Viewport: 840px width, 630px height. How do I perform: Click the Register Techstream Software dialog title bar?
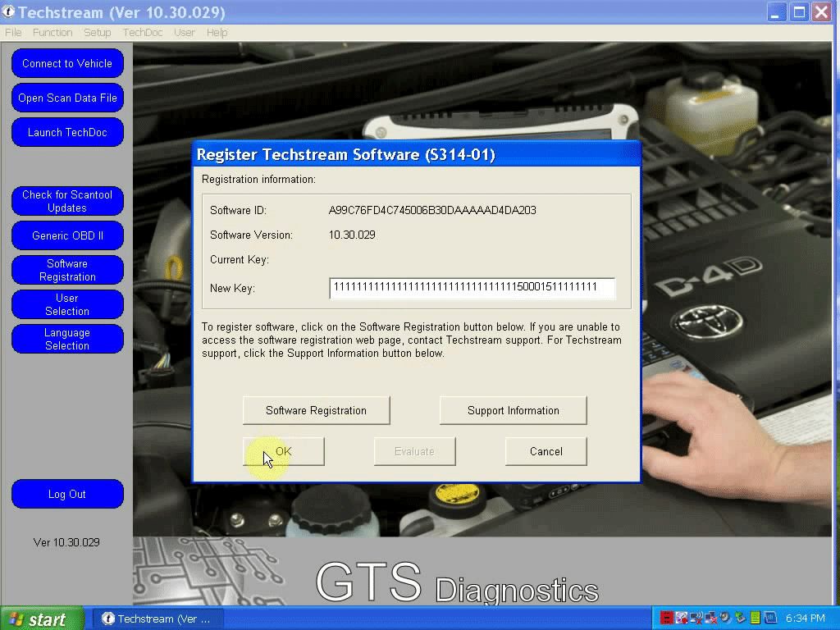(416, 154)
